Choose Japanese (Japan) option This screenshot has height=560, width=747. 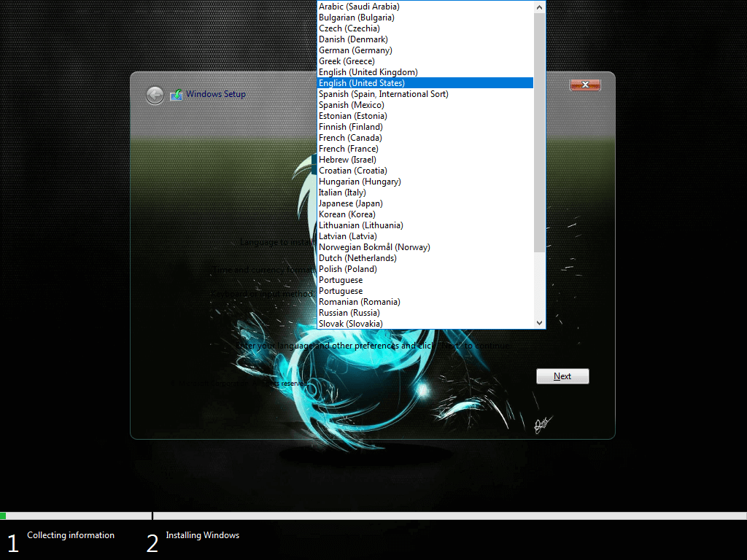click(x=425, y=204)
